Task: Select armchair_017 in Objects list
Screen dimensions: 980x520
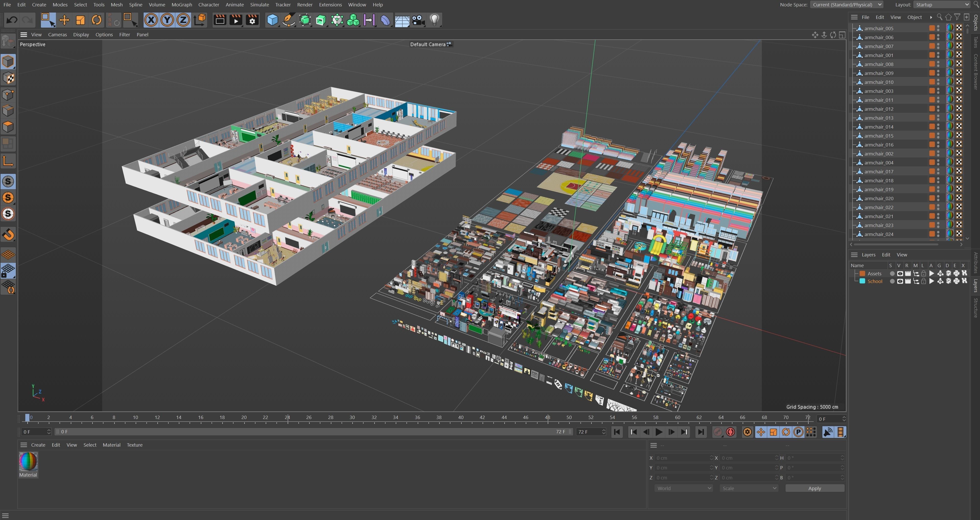Action: point(879,172)
